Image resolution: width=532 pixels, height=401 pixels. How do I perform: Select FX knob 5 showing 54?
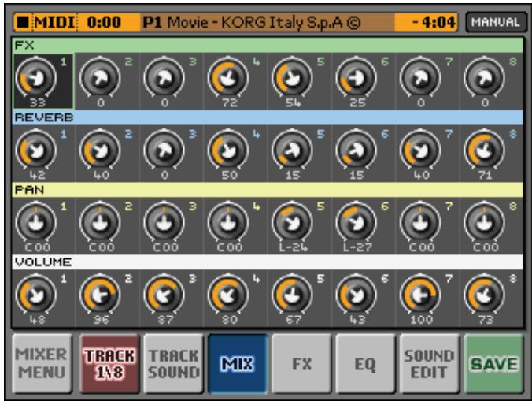[293, 78]
